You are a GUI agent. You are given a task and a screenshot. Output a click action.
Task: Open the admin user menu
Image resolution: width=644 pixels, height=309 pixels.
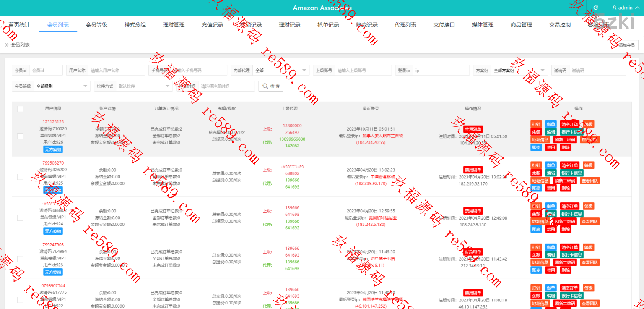pos(625,8)
